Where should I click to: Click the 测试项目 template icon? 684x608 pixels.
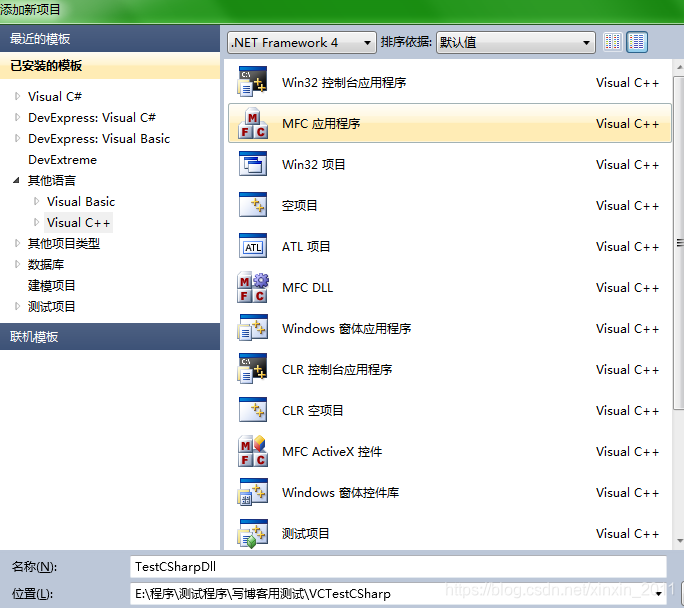pyautogui.click(x=253, y=533)
